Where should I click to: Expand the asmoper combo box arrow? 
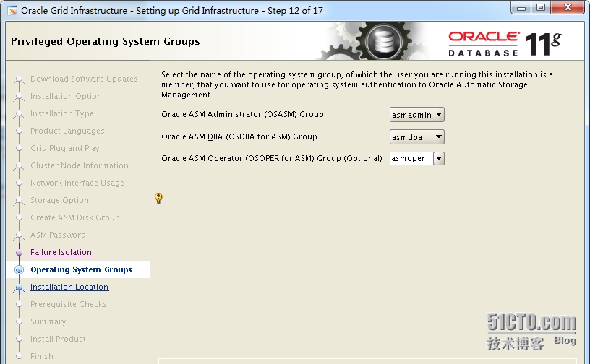[439, 159]
